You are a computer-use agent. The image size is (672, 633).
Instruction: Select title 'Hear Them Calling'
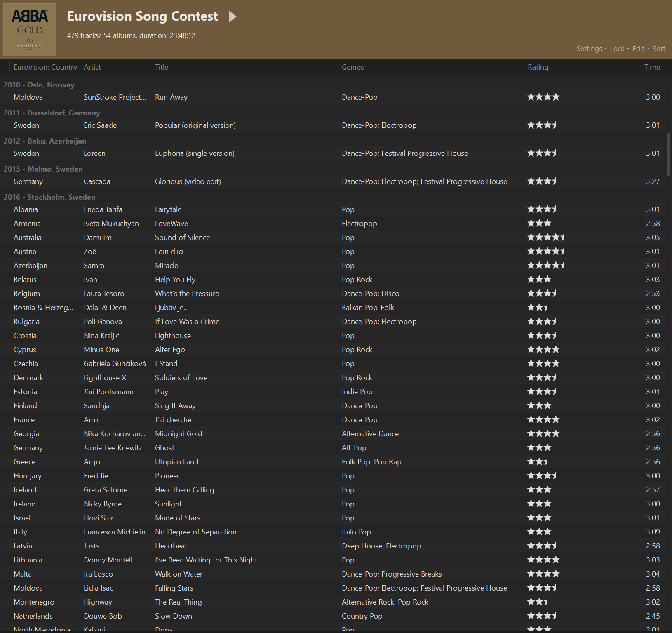click(185, 490)
